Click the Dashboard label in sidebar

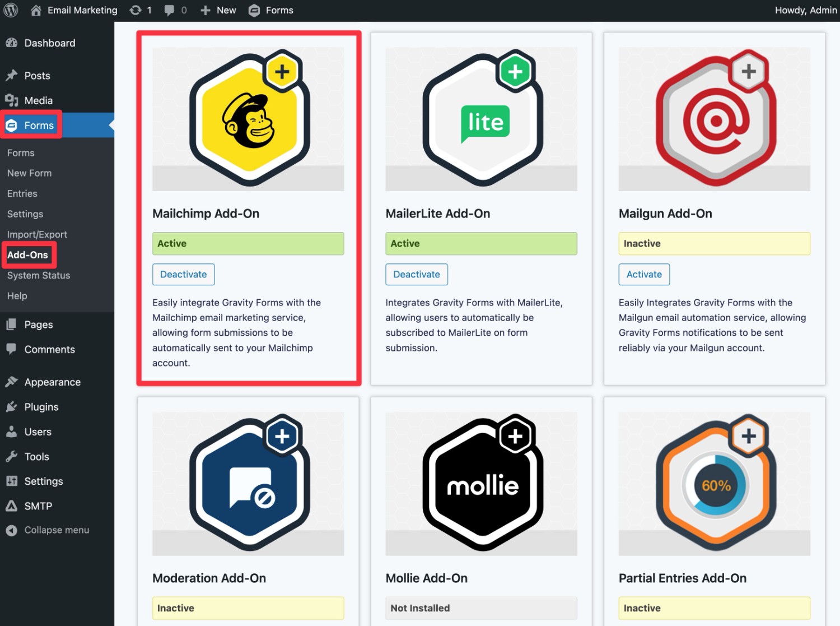pos(50,43)
